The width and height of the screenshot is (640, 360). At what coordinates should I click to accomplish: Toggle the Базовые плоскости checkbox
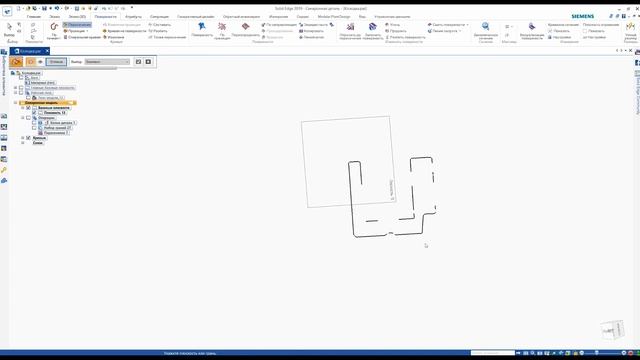point(28,108)
